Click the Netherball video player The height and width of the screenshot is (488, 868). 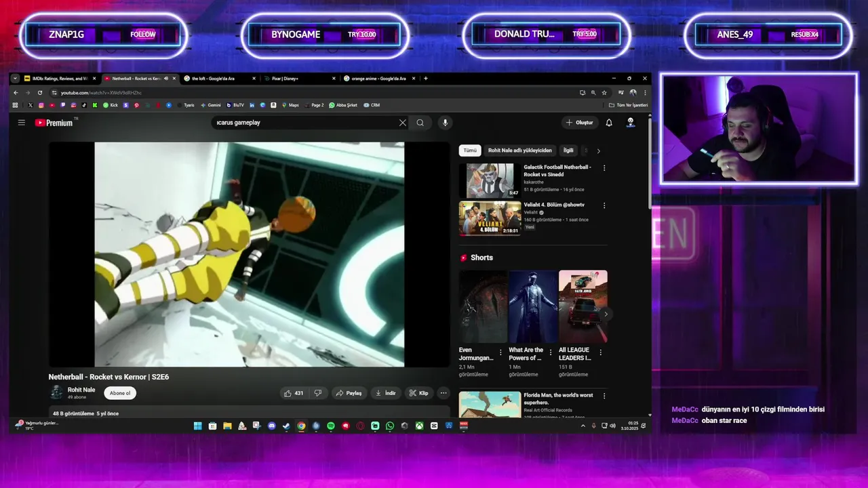click(249, 254)
